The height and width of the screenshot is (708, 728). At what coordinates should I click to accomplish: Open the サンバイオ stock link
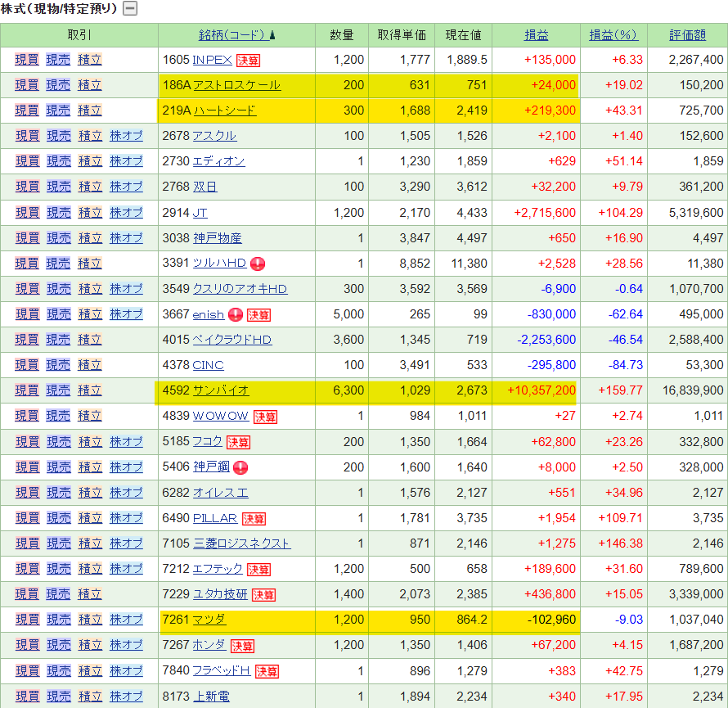click(x=221, y=390)
